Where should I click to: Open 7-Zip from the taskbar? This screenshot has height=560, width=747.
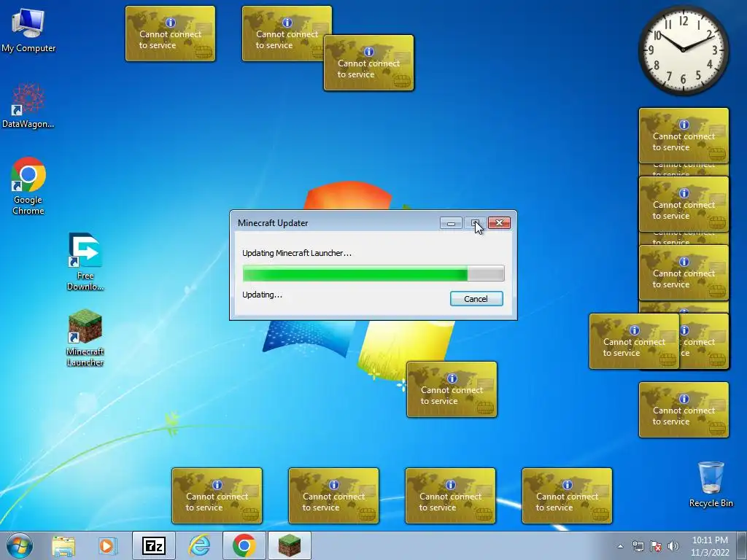coord(153,545)
